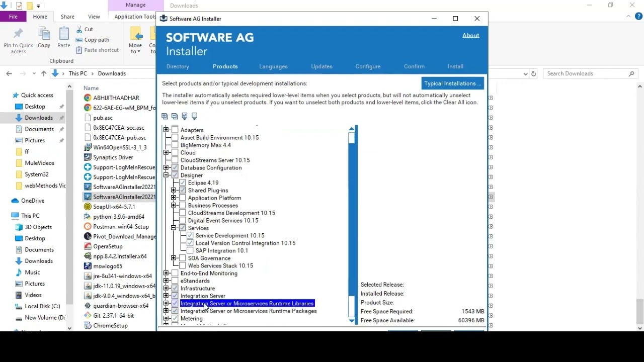Click the select-all checkmark icon in installer toolbar
Image resolution: width=644 pixels, height=362 pixels.
coord(185,116)
